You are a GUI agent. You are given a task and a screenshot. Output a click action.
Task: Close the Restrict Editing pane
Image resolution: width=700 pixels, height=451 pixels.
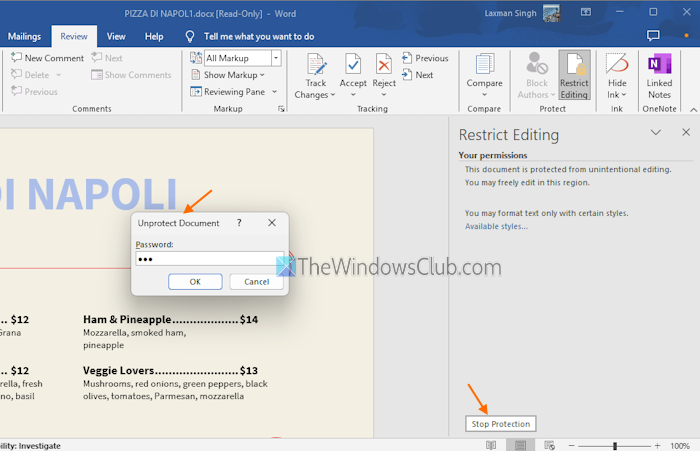coord(686,132)
